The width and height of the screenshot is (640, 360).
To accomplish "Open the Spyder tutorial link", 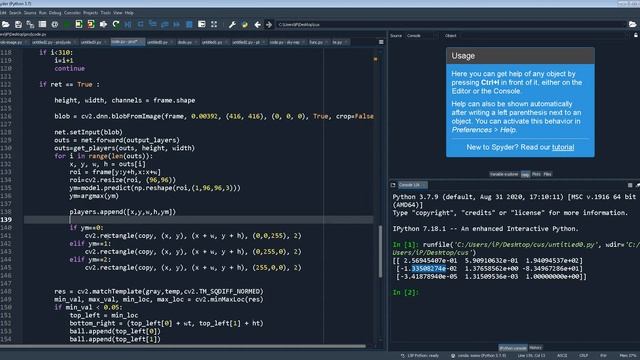I will (563, 147).
